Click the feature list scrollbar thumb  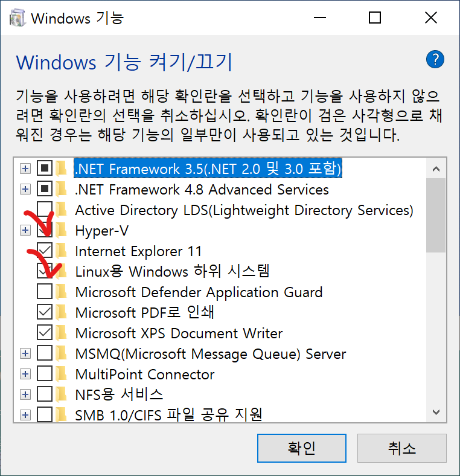436,216
